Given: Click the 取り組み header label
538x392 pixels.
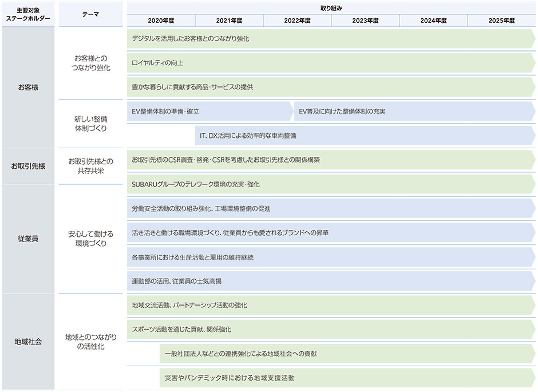Looking at the screenshot, I should [x=331, y=8].
